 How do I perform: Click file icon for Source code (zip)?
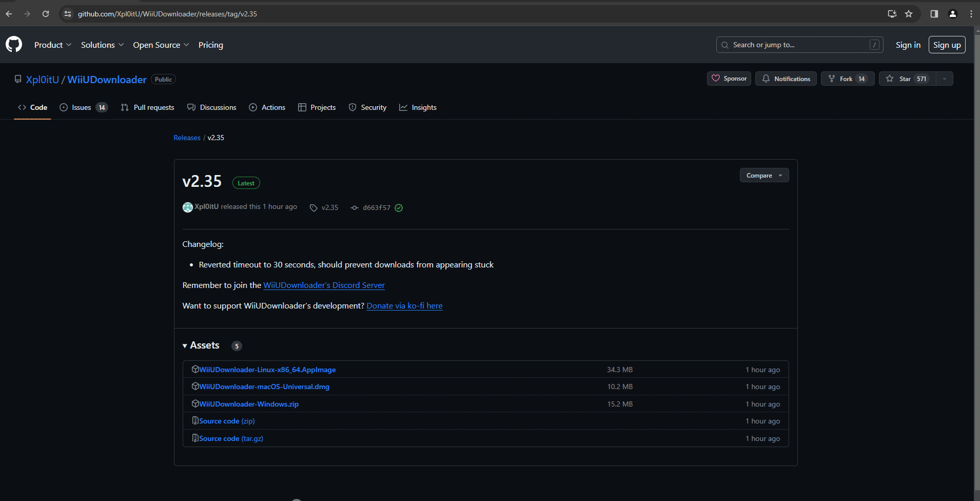point(195,420)
